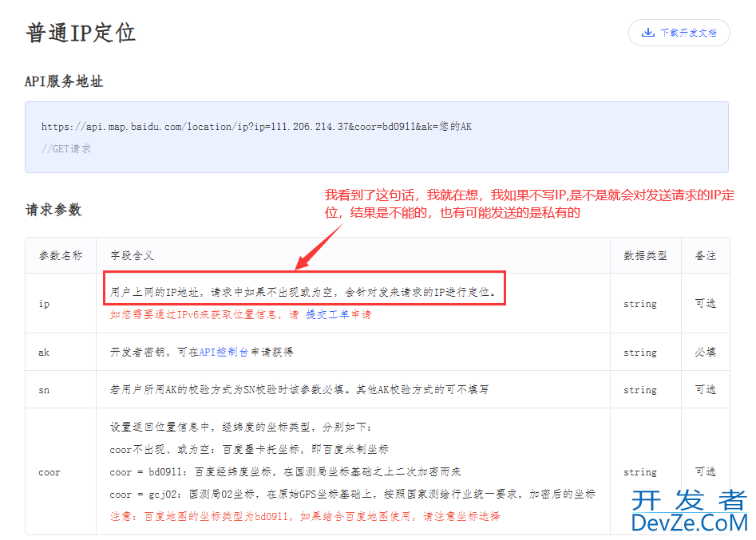Click string type in the ip row
The width and height of the screenshot is (756, 540).
click(640, 304)
